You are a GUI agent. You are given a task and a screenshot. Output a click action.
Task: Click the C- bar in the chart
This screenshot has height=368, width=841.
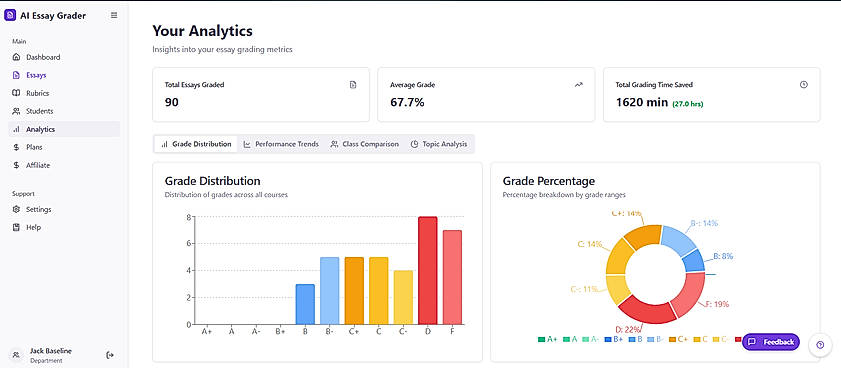coord(403,297)
